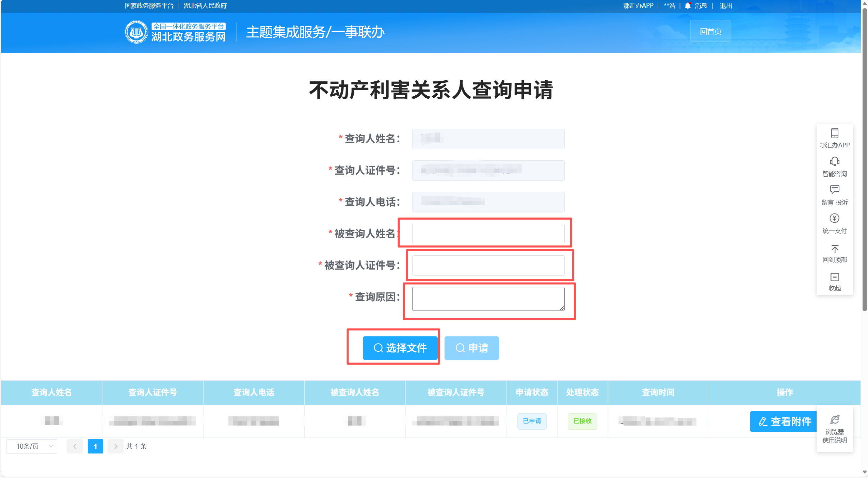
Task: Click the 湖北政务服务网 logo emblem
Action: [x=136, y=32]
